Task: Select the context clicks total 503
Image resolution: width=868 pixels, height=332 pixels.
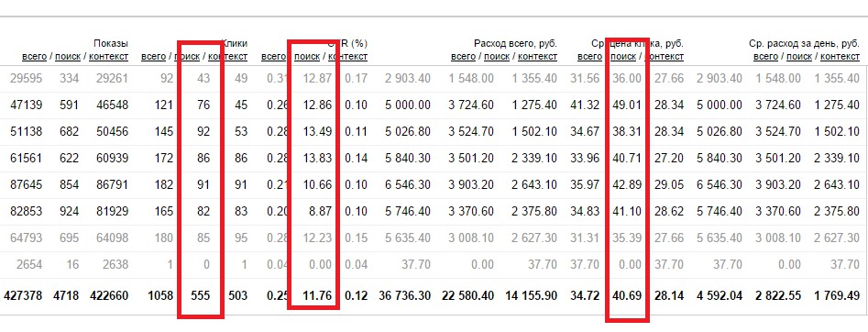Action: point(237,296)
